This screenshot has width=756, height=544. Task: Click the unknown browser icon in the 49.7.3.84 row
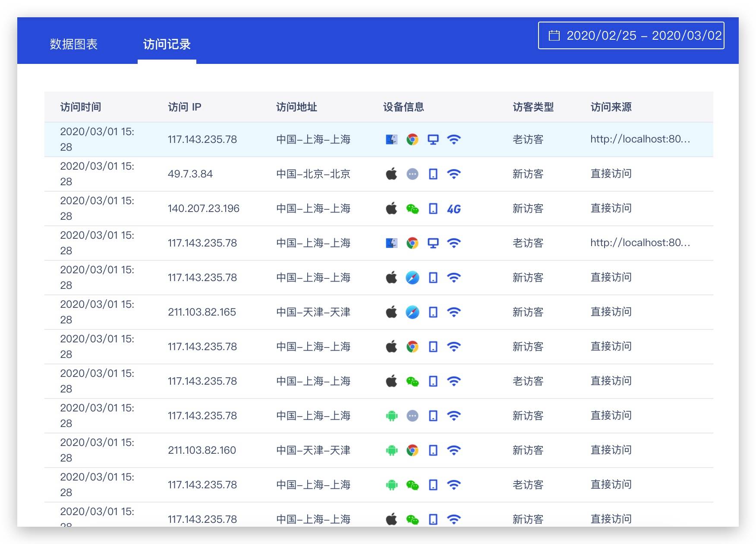[x=413, y=174]
